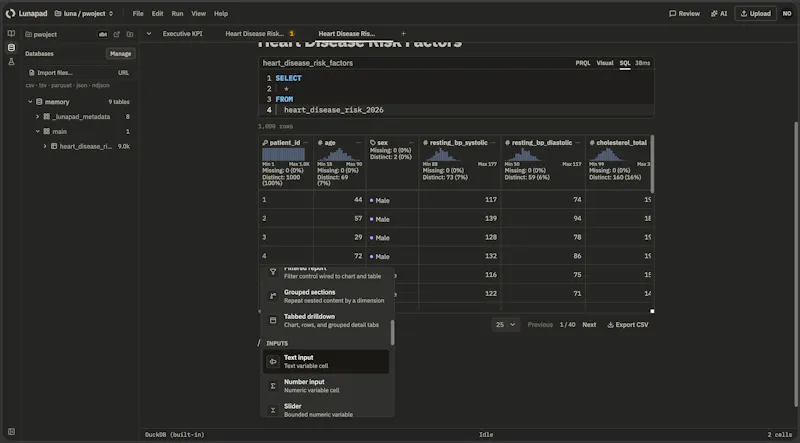Switch to the Executive KPI tab
The width and height of the screenshot is (800, 443).
point(183,34)
